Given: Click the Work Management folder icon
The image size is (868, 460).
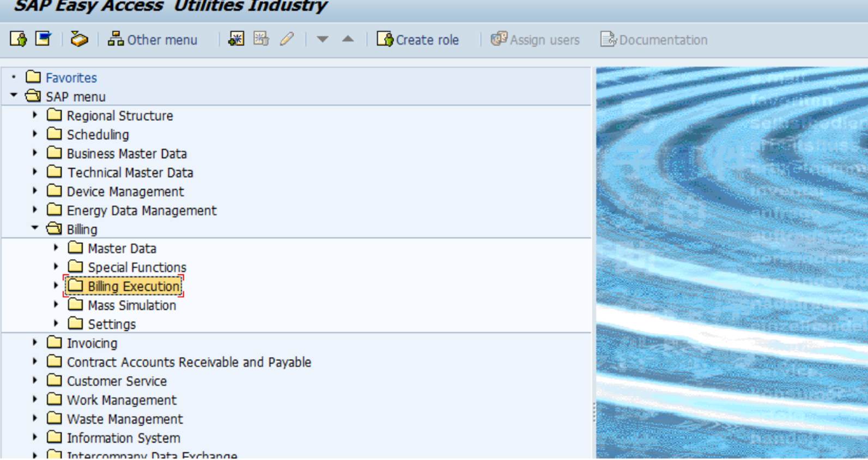Looking at the screenshot, I should [54, 399].
